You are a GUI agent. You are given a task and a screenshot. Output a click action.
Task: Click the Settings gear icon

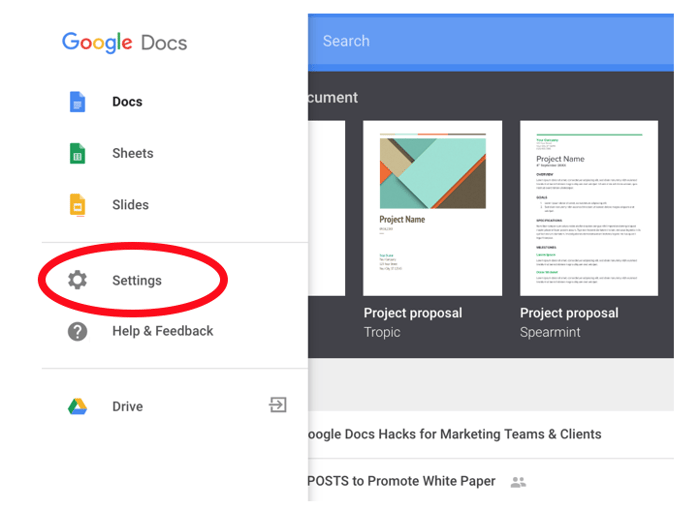point(77,280)
